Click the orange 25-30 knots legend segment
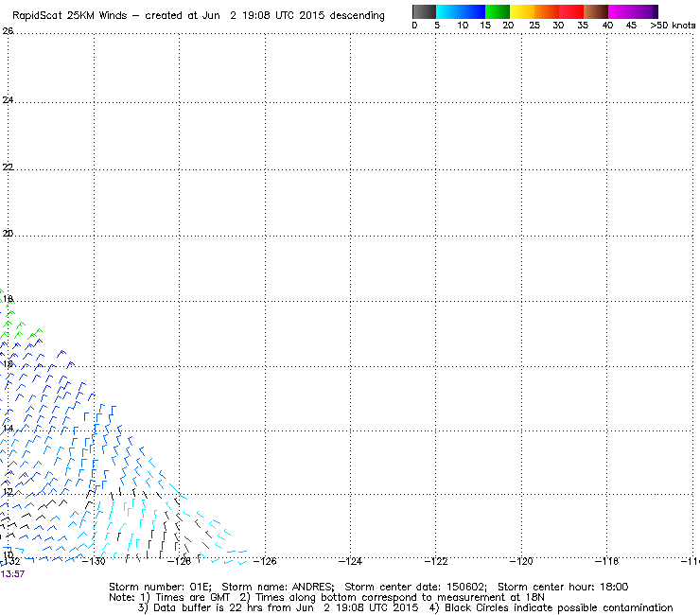Image resolution: width=700 pixels, height=615 pixels. [x=547, y=11]
